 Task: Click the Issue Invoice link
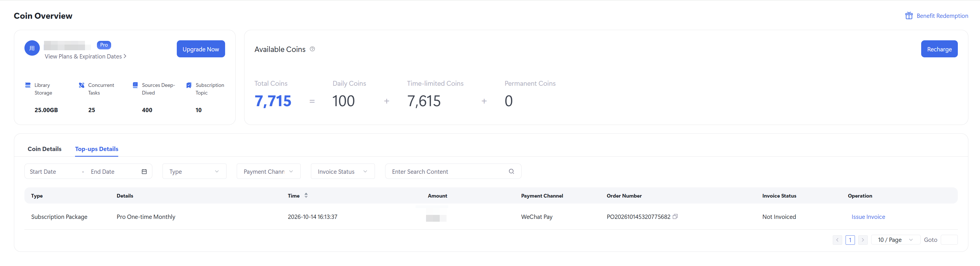click(868, 217)
